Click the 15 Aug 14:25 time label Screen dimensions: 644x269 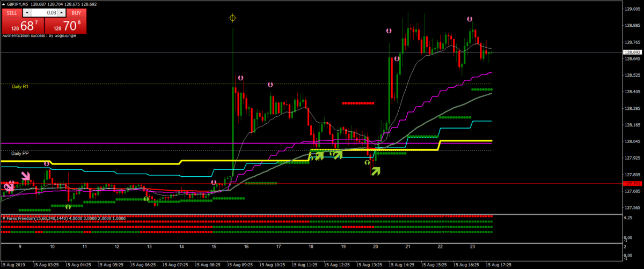(402, 265)
